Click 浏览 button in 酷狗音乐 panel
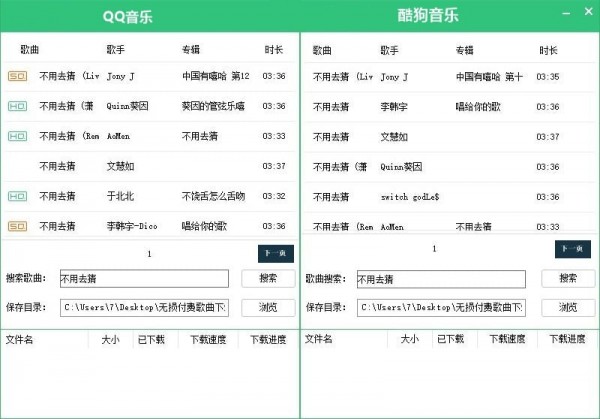The image size is (600, 419). (x=568, y=307)
